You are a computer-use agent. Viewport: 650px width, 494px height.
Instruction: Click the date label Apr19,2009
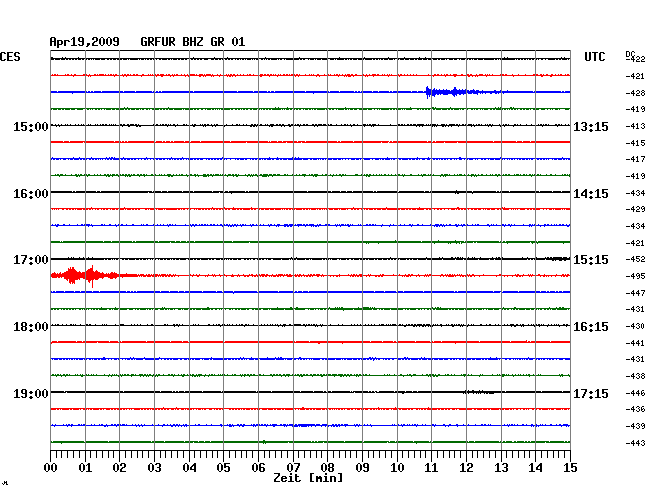(x=85, y=42)
